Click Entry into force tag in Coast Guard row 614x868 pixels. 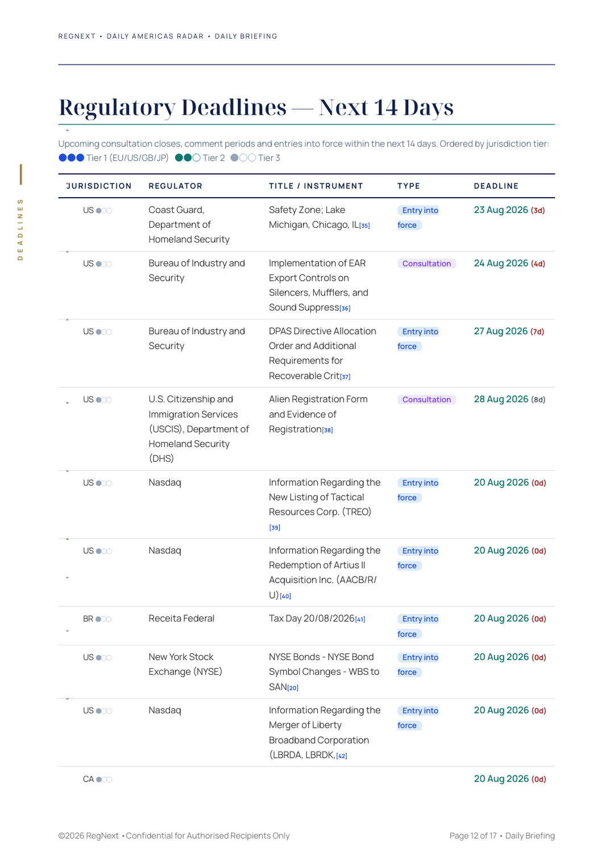[418, 218]
